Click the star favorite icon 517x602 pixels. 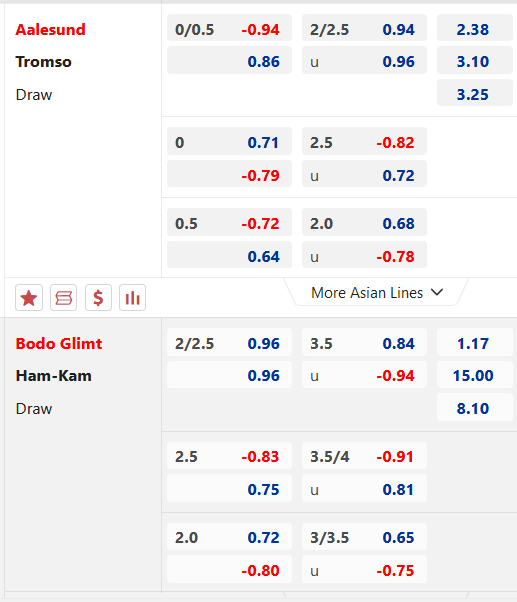click(x=29, y=298)
